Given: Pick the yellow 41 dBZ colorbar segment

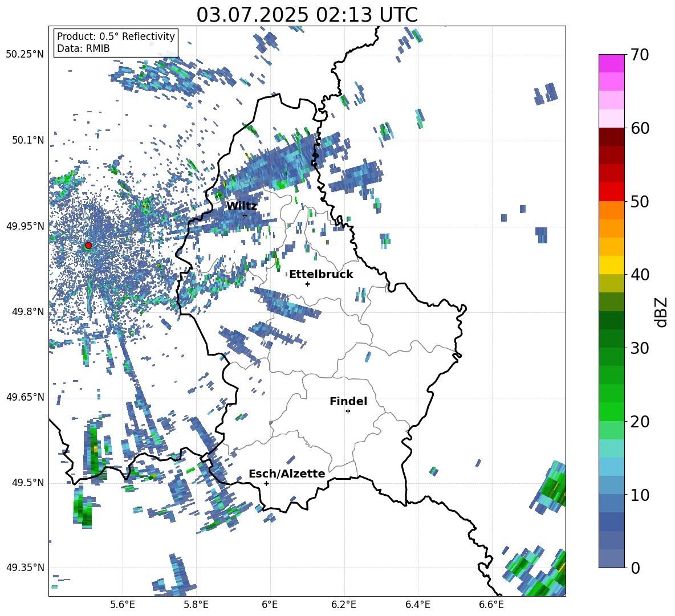Looking at the screenshot, I should [611, 266].
